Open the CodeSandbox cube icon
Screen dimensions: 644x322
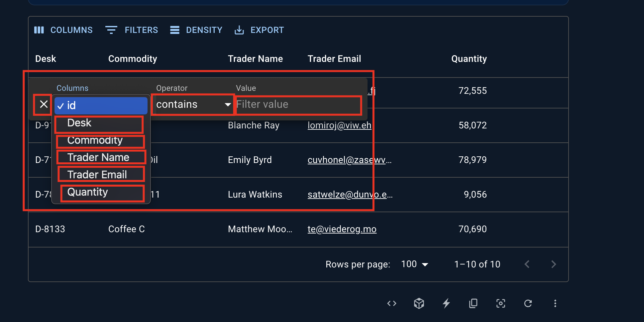point(419,303)
